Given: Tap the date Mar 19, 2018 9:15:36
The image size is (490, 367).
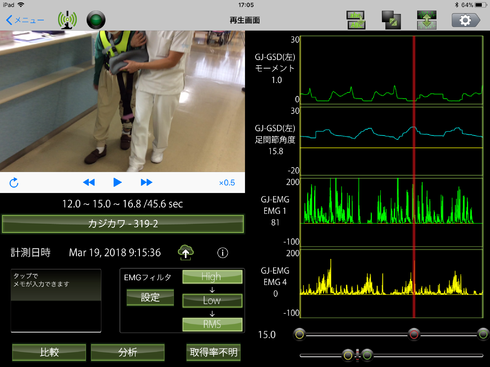Looking at the screenshot, I should click(115, 253).
